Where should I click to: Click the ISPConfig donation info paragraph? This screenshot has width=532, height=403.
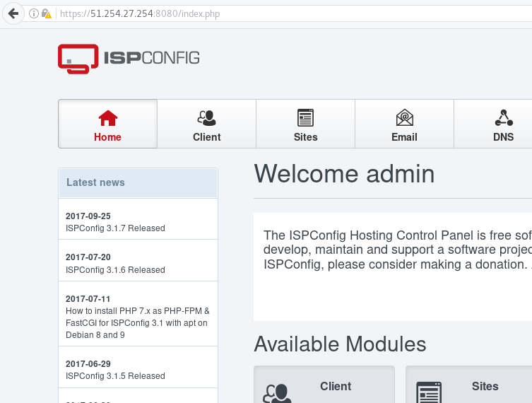click(x=397, y=250)
